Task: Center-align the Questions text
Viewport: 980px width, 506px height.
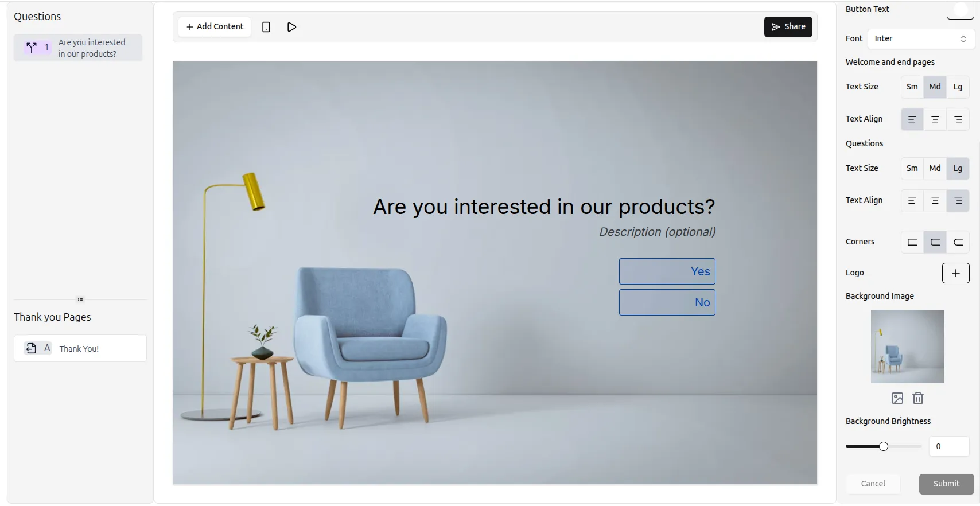Action: pos(935,201)
